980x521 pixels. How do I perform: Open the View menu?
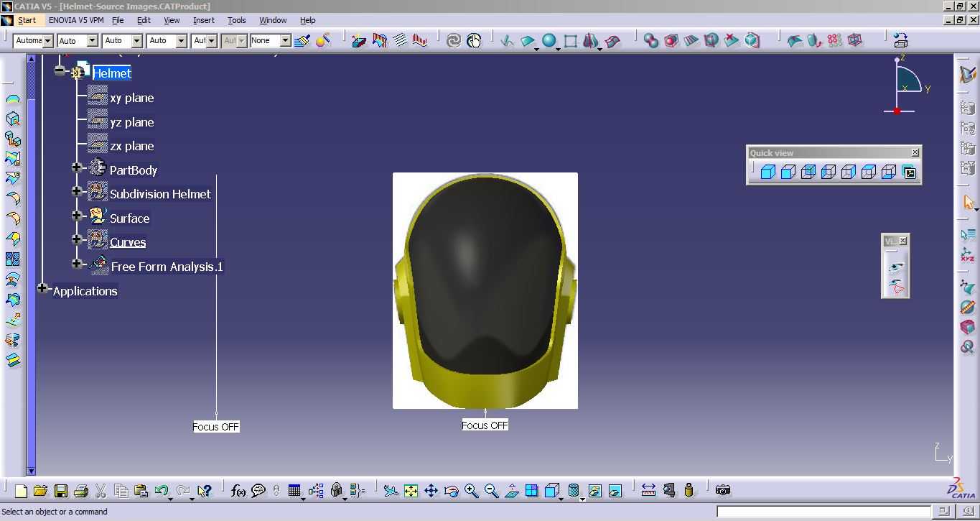tap(172, 20)
